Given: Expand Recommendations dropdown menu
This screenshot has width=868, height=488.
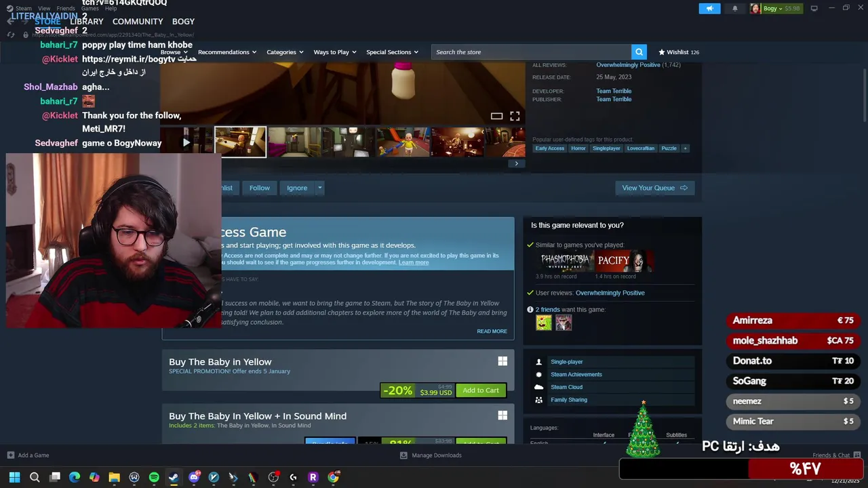Looking at the screenshot, I should (x=227, y=52).
